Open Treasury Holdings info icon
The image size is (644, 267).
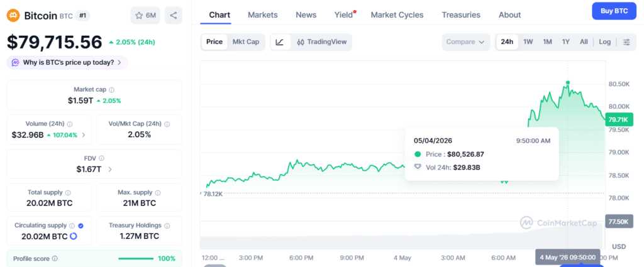coord(167,226)
